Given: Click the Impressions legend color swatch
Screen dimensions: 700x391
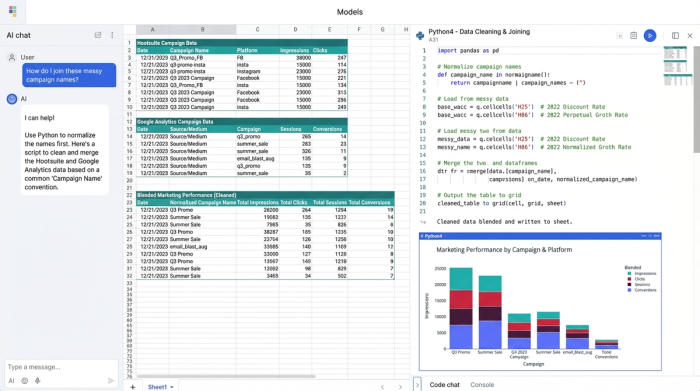Looking at the screenshot, I should (629, 274).
